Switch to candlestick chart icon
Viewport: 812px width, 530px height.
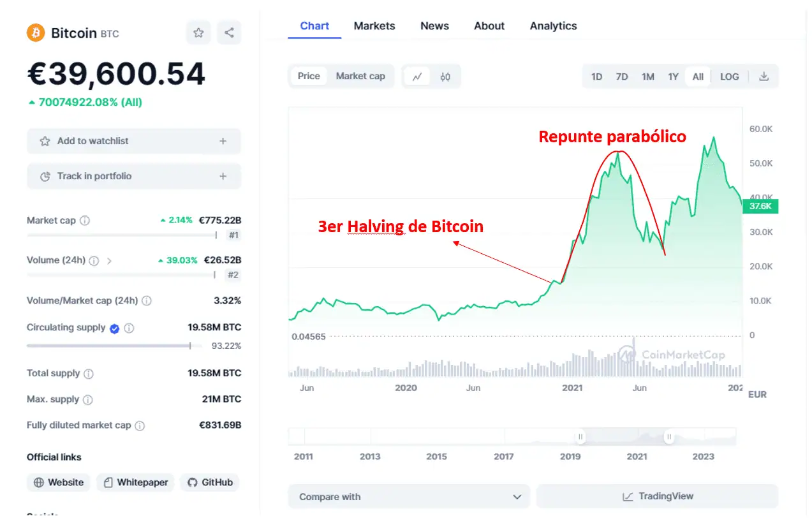pyautogui.click(x=445, y=77)
